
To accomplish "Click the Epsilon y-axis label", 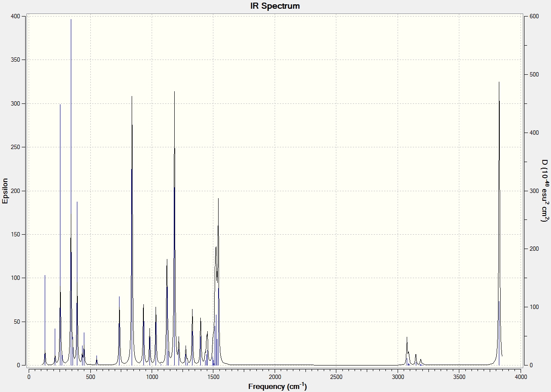I will tap(5, 191).
